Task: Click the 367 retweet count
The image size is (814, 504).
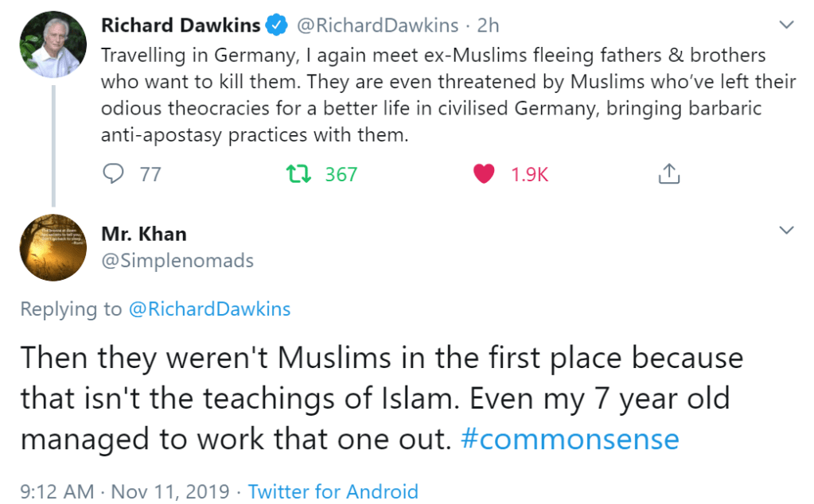Action: (341, 174)
